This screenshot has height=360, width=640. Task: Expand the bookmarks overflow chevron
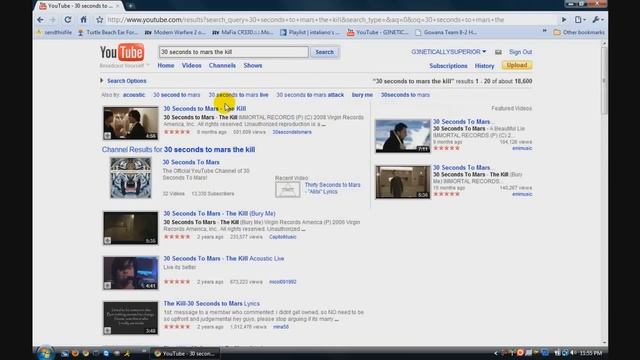coord(544,31)
